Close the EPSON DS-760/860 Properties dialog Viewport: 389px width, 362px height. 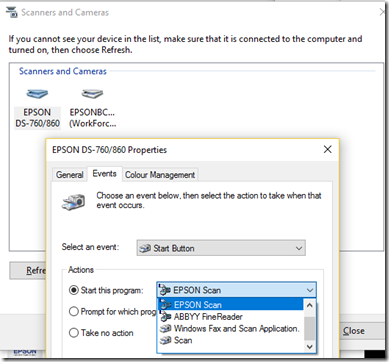pyautogui.click(x=328, y=149)
